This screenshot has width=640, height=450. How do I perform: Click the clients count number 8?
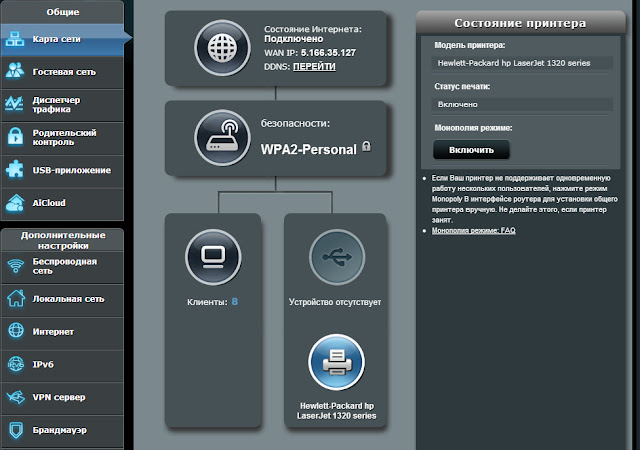point(235,302)
